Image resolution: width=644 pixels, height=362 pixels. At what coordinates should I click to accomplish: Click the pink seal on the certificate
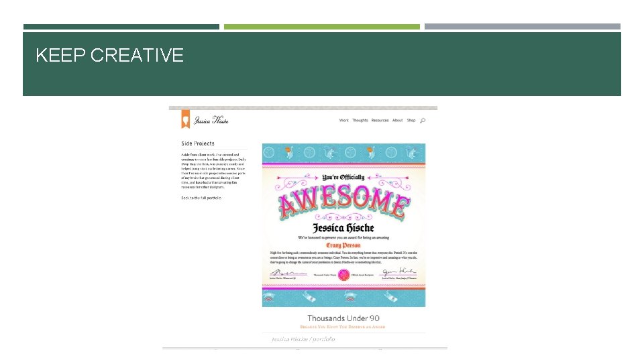343,275
